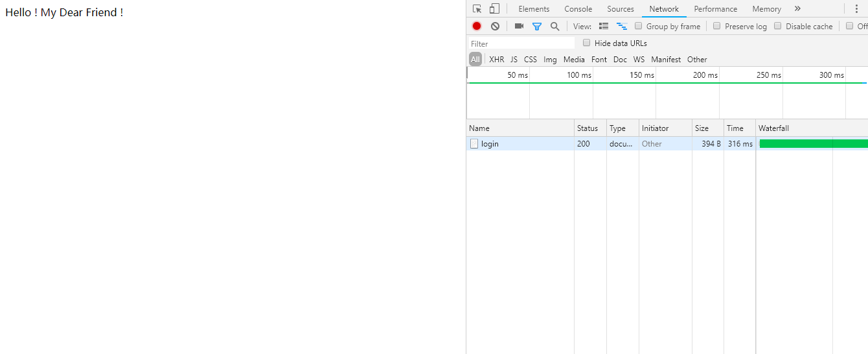Open the Console tab

click(578, 9)
